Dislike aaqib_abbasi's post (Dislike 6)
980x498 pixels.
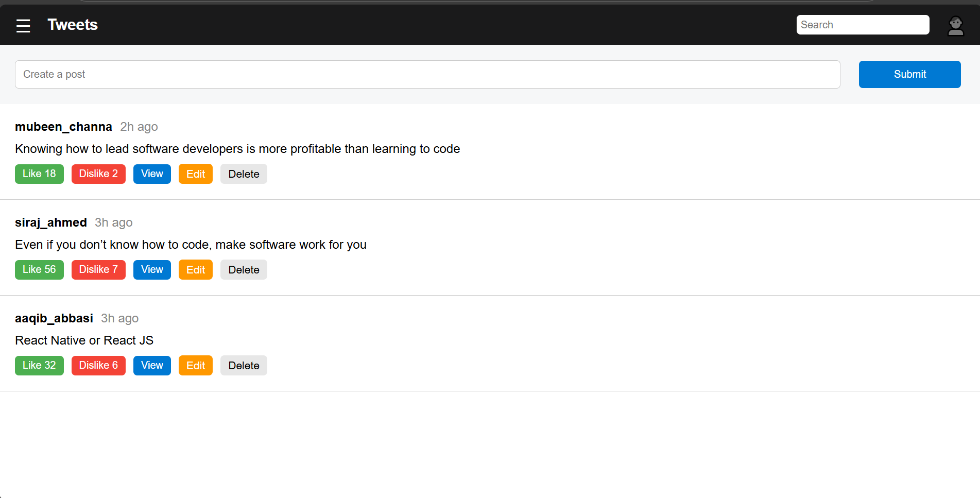click(x=98, y=366)
